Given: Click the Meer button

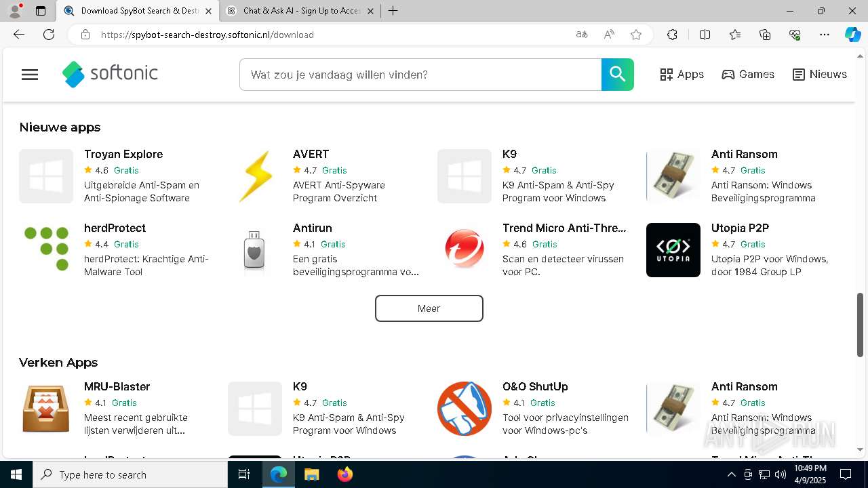Looking at the screenshot, I should [429, 308].
